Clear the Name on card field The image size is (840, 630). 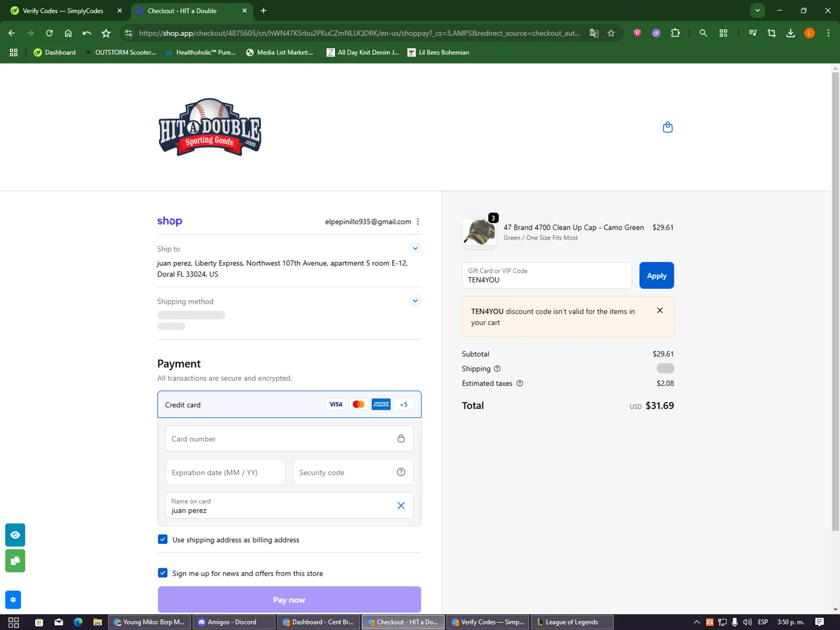401,506
